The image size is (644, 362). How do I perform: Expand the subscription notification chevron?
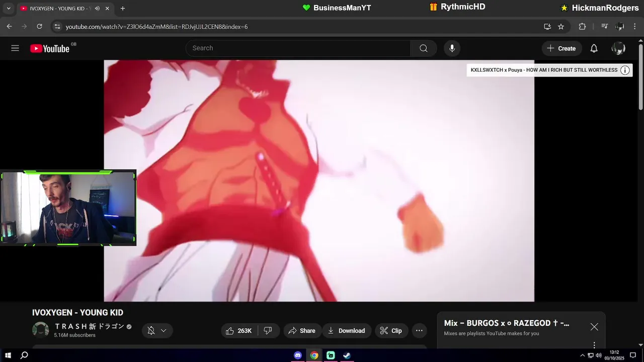coord(164,330)
